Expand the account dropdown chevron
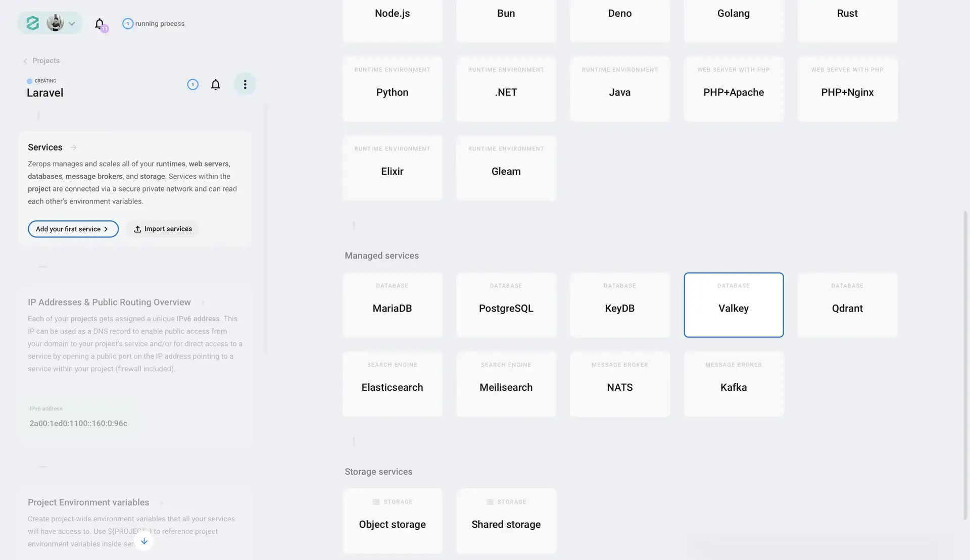The image size is (970, 560). click(x=72, y=24)
